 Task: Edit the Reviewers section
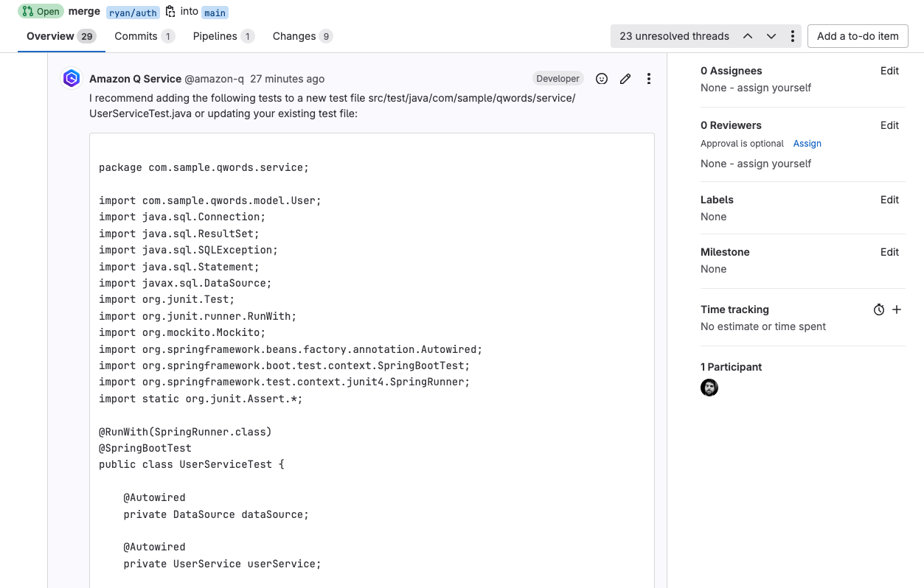(x=889, y=125)
